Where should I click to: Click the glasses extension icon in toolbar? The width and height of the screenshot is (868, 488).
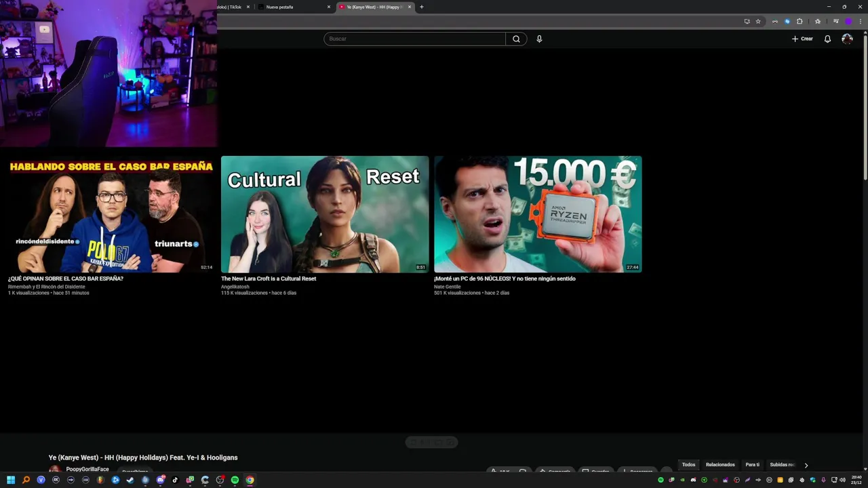pyautogui.click(x=775, y=21)
